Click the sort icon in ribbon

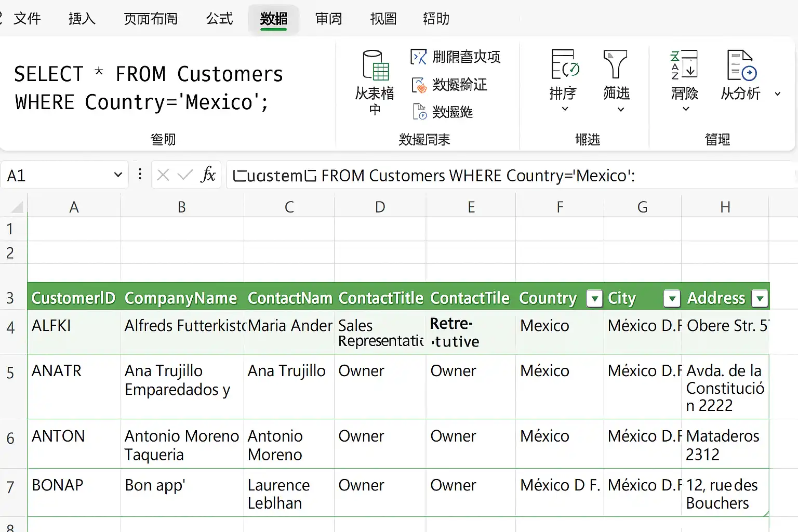click(x=565, y=64)
